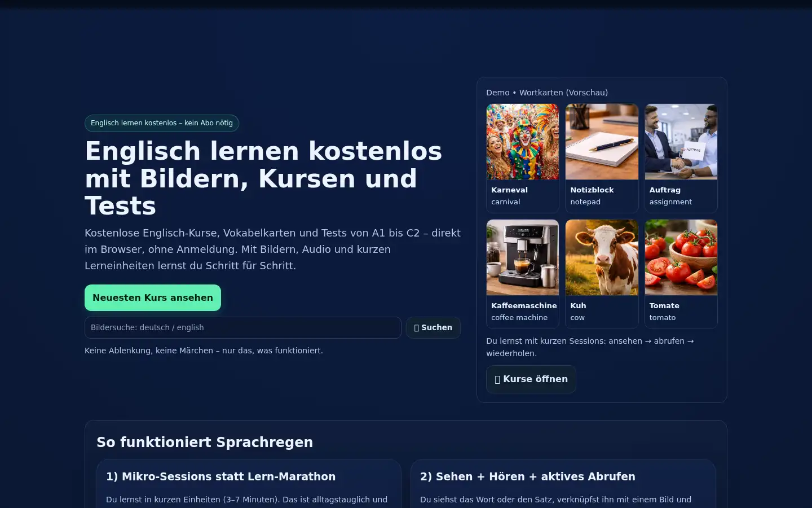This screenshot has height=508, width=812.
Task: Click the So funktioniert Sprachregen heading
Action: 205,442
